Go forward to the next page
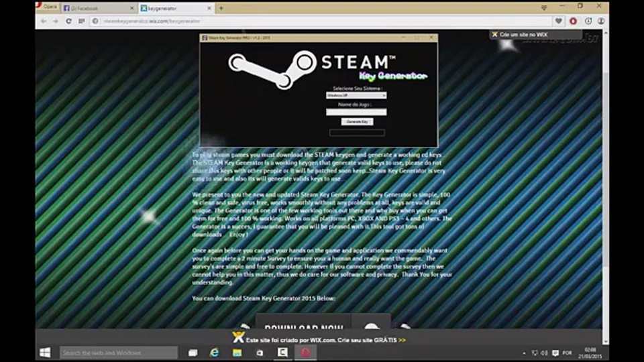Viewport: 644px width, 362px height. click(x=56, y=21)
